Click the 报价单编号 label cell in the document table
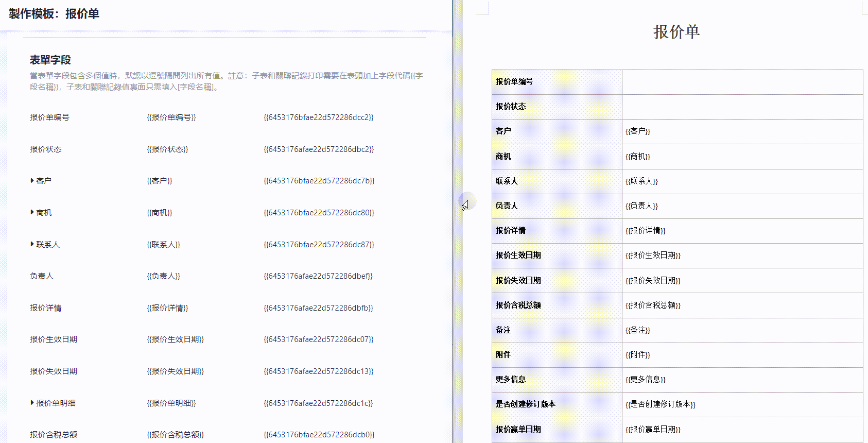This screenshot has width=868, height=443. pyautogui.click(x=557, y=82)
